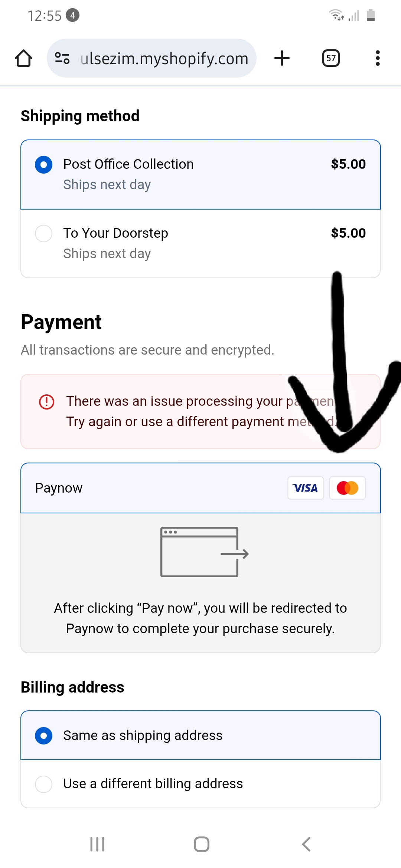
Task: Select the Paynow payment method header
Action: point(149,488)
